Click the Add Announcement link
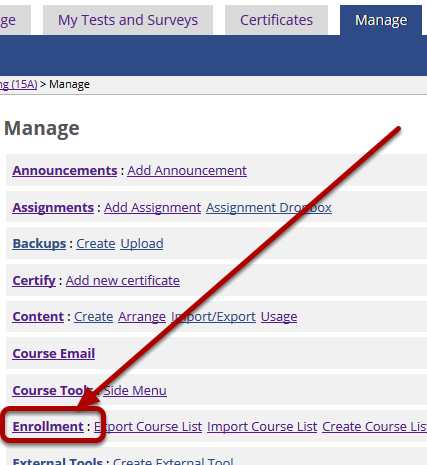Image resolution: width=427 pixels, height=465 pixels. [187, 170]
